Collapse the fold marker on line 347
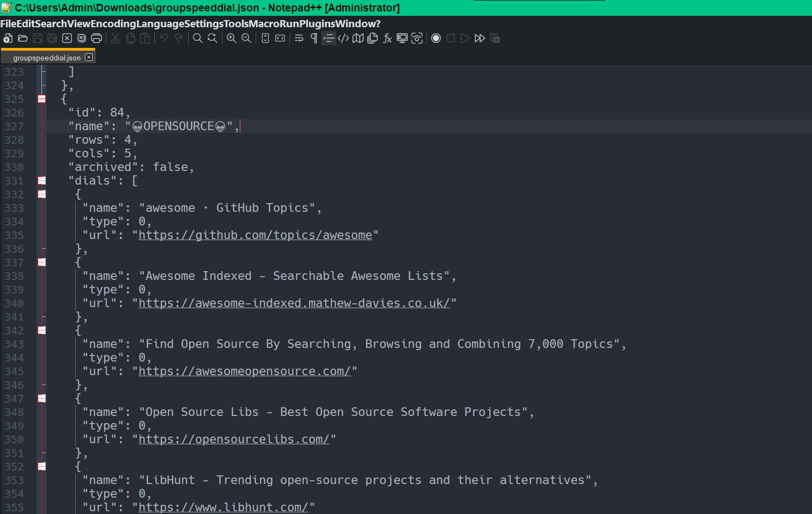812x514 pixels. 41,398
